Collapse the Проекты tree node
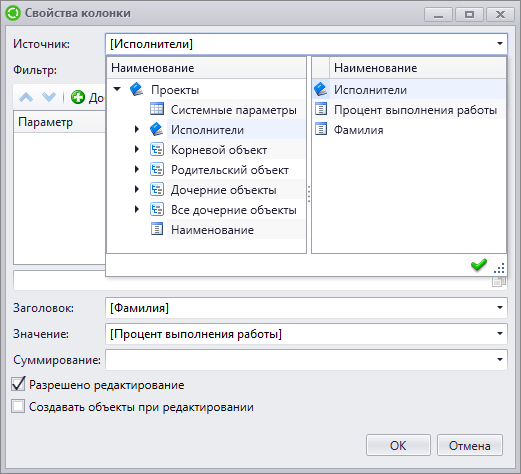The image size is (521, 474). (x=117, y=89)
